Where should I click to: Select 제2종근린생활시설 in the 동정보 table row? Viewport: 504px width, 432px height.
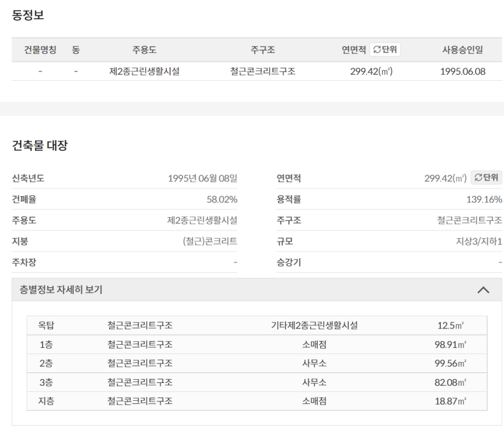tap(144, 71)
